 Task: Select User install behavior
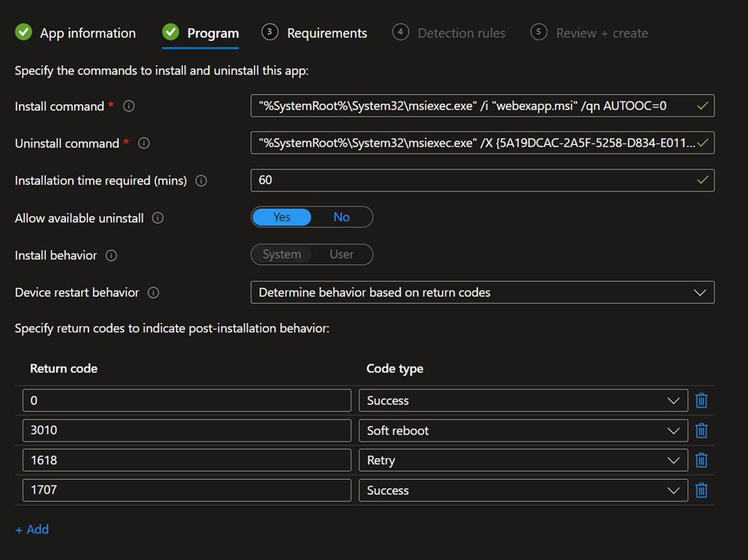coord(341,255)
